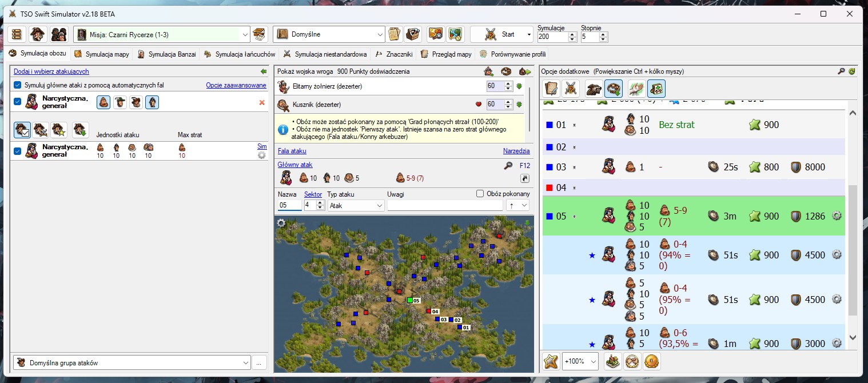Switch to the Symulacja mapy tab
The height and width of the screenshot is (383, 868).
click(x=102, y=54)
